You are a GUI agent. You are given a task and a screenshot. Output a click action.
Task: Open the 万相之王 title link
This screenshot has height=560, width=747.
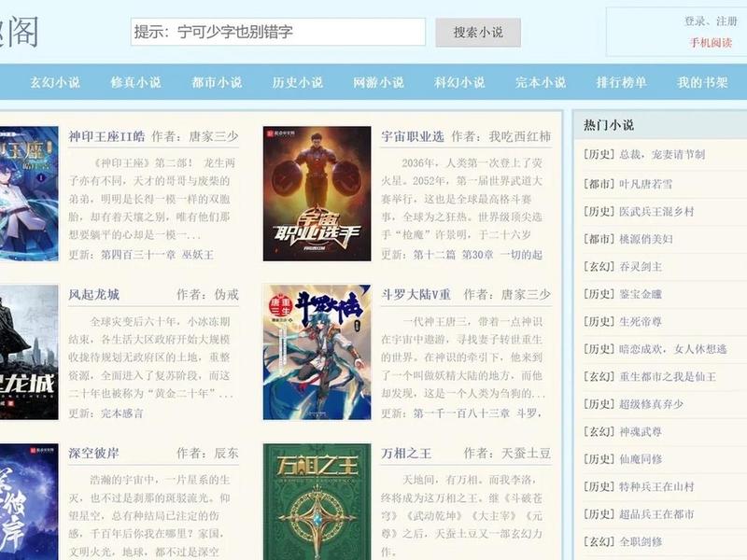406,454
